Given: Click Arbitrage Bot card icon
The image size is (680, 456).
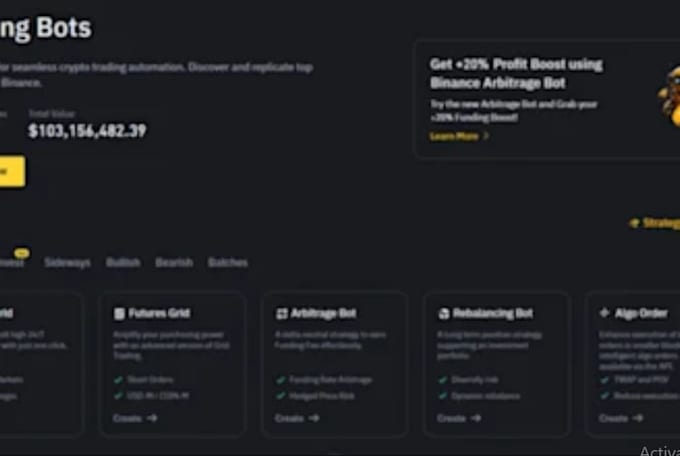Looking at the screenshot, I should coord(282,313).
